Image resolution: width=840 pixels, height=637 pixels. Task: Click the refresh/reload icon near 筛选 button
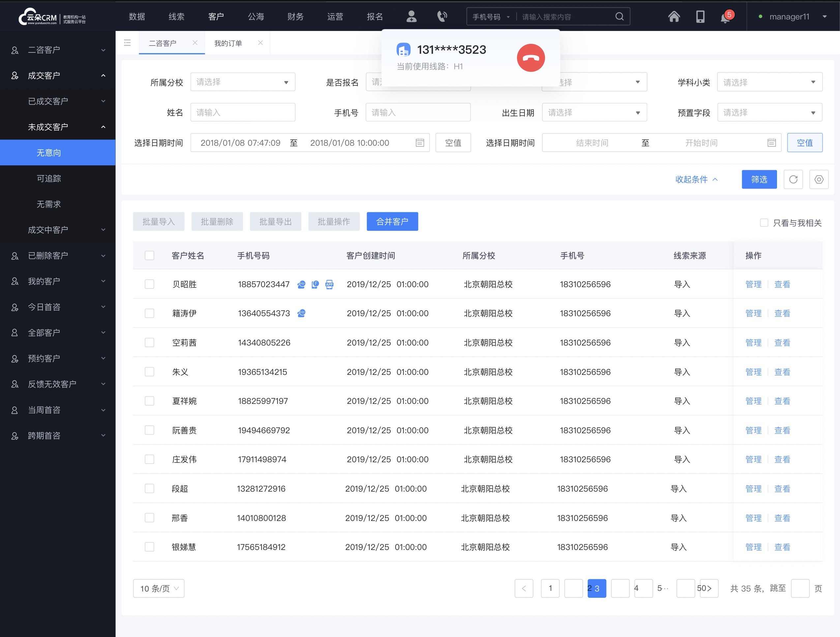(x=793, y=179)
